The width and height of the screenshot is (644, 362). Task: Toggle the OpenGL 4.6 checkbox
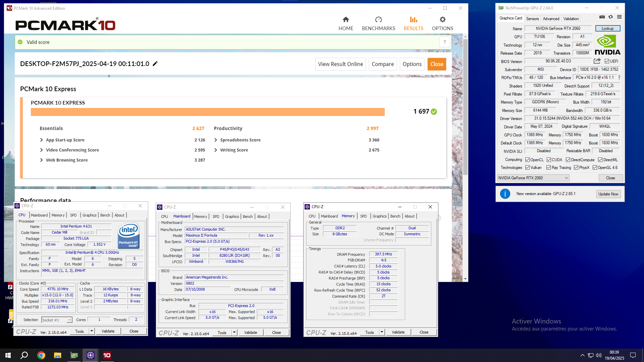(x=595, y=168)
